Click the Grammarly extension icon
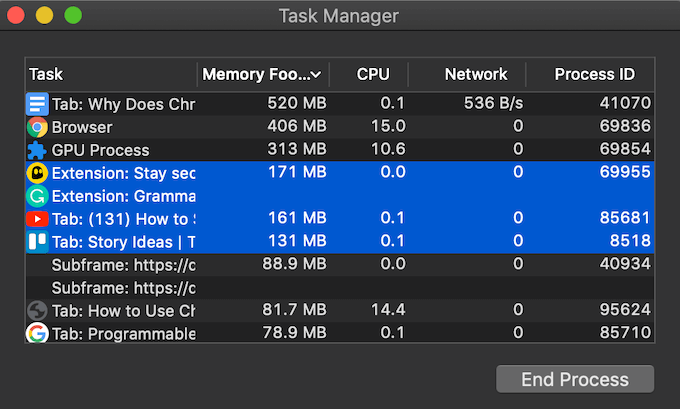The height and width of the screenshot is (409, 680). (37, 196)
